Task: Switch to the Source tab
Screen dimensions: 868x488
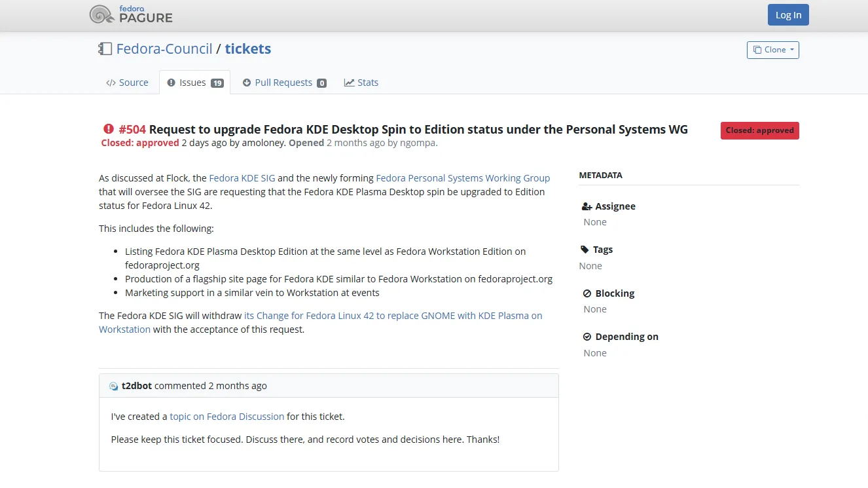Action: pos(127,83)
